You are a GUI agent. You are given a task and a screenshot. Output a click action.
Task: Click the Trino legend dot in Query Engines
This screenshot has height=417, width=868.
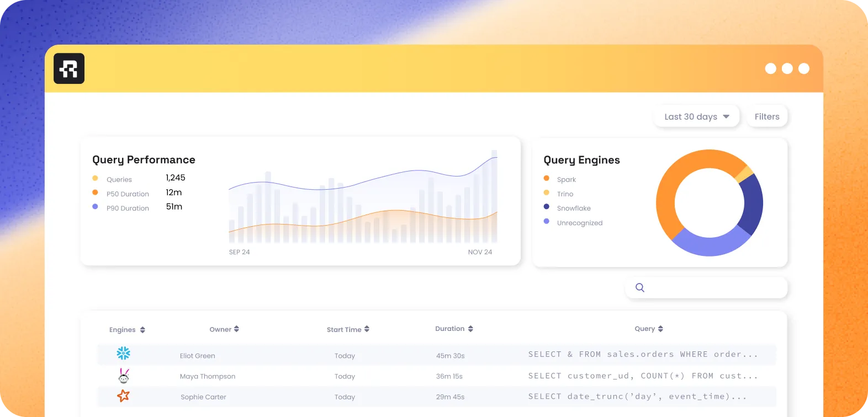pyautogui.click(x=547, y=193)
